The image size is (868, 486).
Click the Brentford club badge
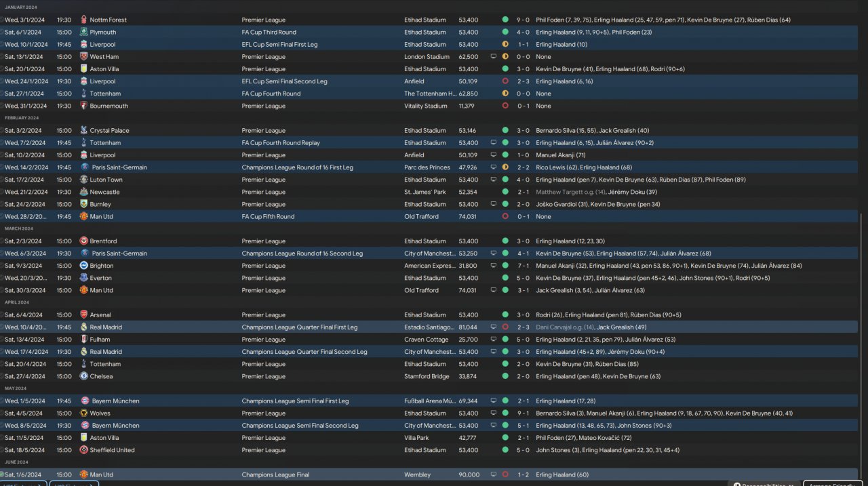coord(84,241)
